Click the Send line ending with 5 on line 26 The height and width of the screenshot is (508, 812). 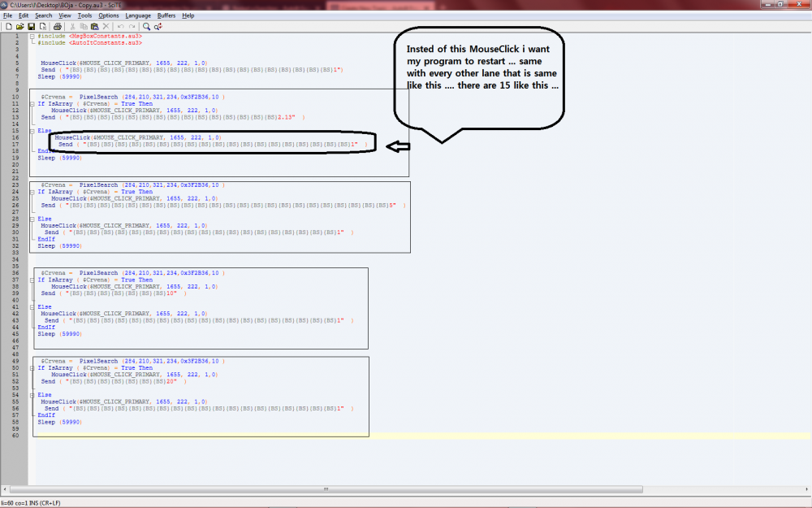tap(224, 206)
